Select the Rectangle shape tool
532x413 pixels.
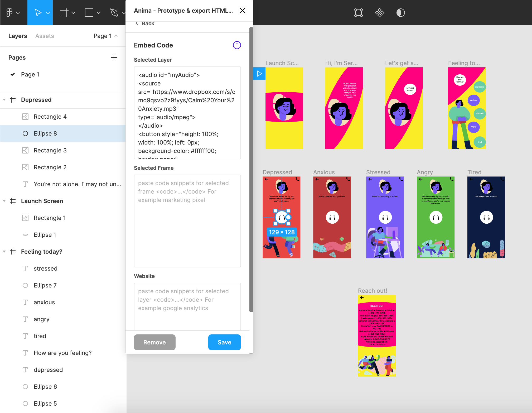(89, 12)
